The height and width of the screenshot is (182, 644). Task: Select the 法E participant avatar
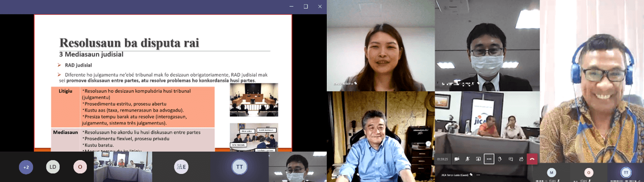(x=181, y=167)
